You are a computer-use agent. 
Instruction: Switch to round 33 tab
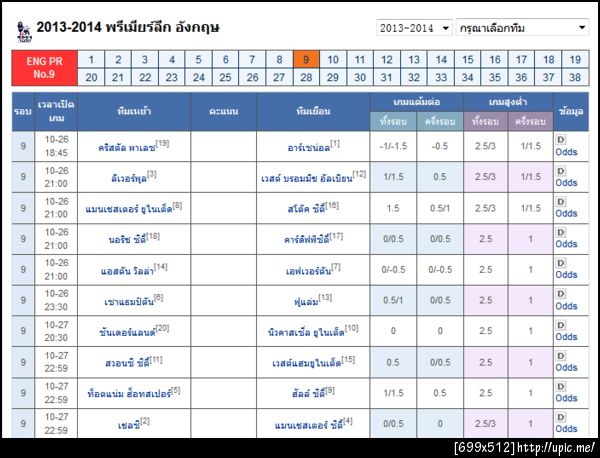[441, 77]
